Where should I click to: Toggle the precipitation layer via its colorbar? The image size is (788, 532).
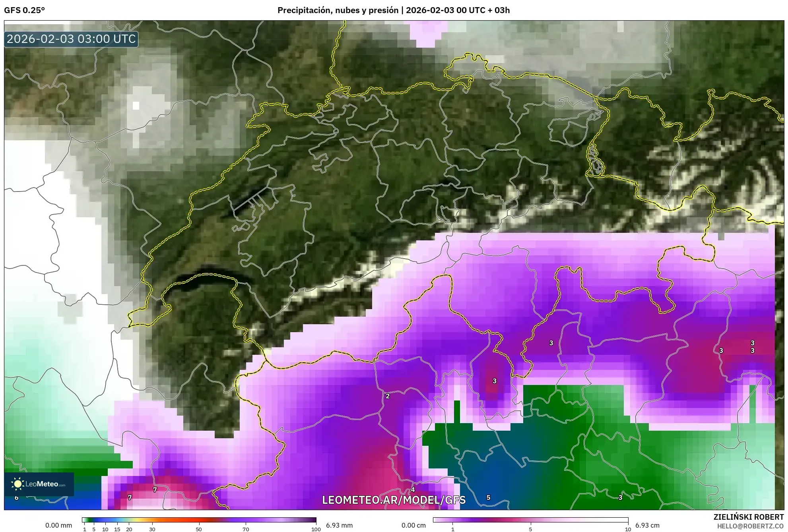(199, 519)
